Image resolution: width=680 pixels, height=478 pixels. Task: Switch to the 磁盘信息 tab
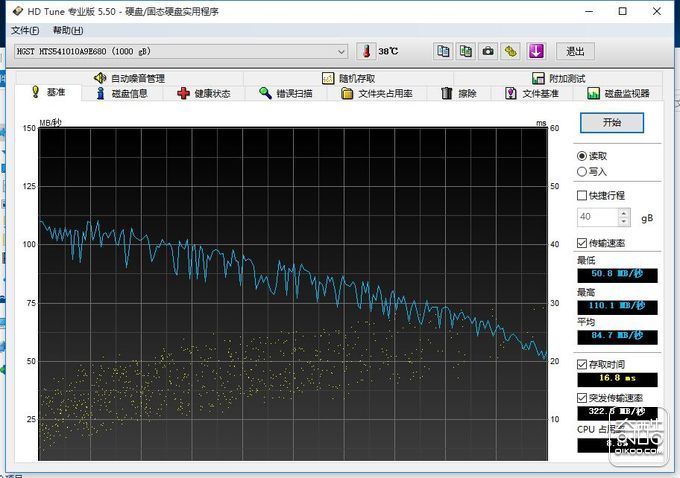pyautogui.click(x=122, y=93)
